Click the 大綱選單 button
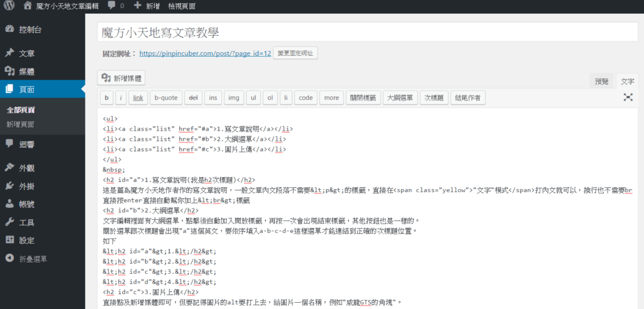This screenshot has height=309, width=644. click(x=401, y=98)
